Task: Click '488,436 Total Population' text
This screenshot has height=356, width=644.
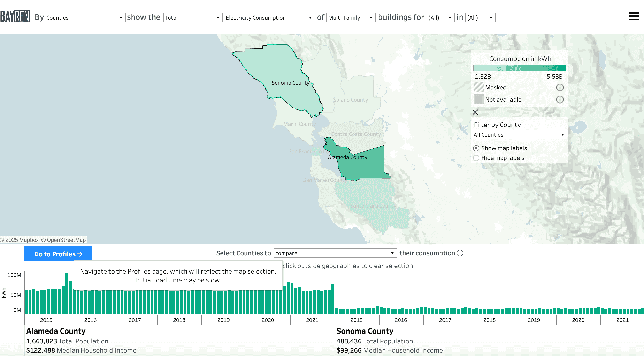Action: click(x=375, y=341)
